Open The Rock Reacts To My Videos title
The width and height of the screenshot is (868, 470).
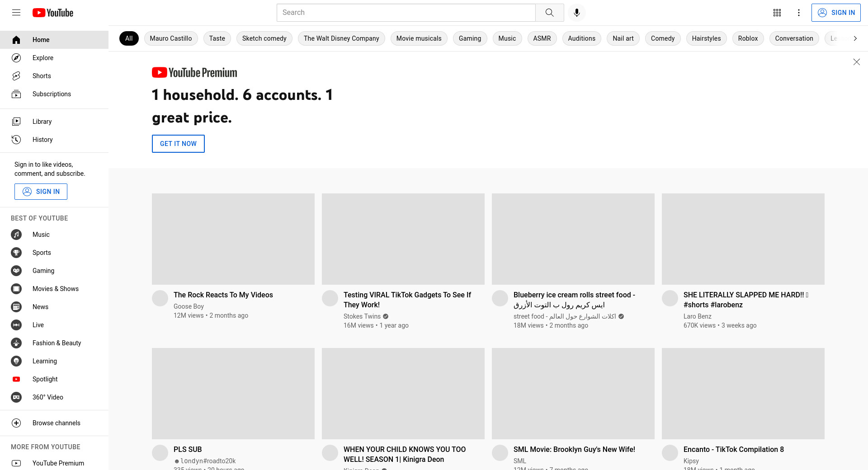223,295
